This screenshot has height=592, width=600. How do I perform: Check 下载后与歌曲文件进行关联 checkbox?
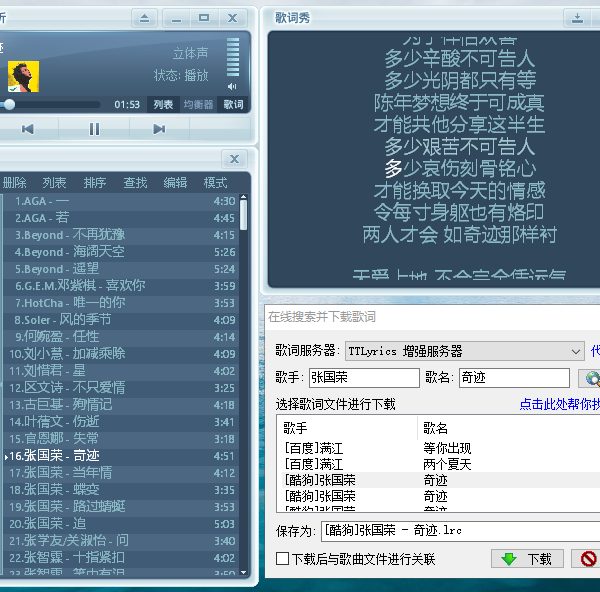[x=283, y=559]
